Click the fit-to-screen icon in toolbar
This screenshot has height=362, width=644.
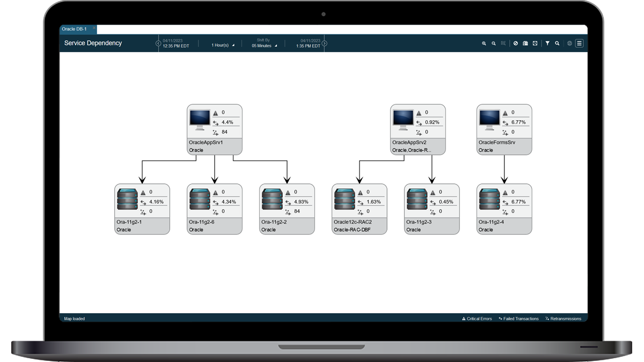pos(503,43)
